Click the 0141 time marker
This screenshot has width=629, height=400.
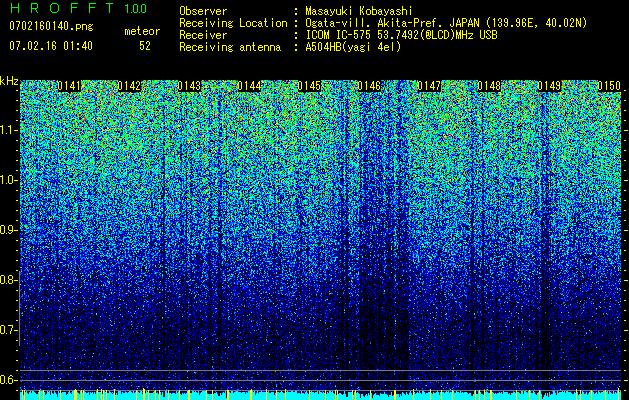[69, 86]
